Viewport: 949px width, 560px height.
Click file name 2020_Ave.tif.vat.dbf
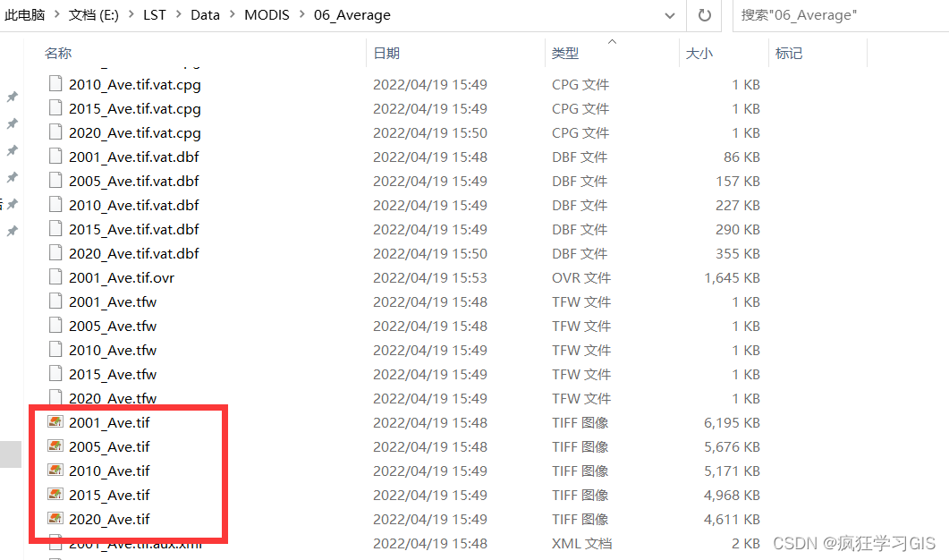pos(134,254)
